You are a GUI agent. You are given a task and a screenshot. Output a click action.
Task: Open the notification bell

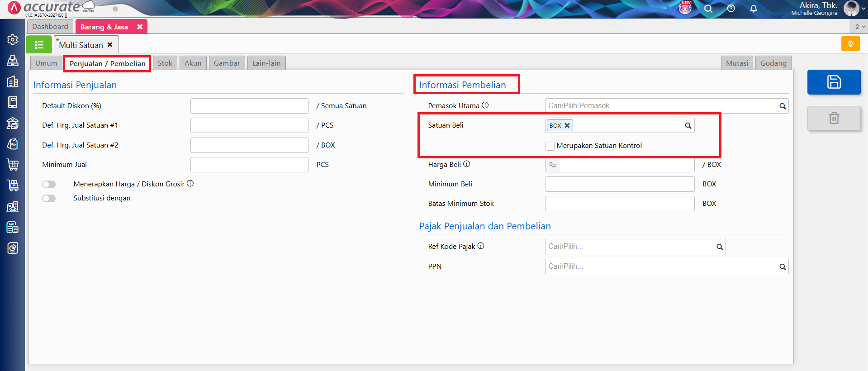pos(754,9)
